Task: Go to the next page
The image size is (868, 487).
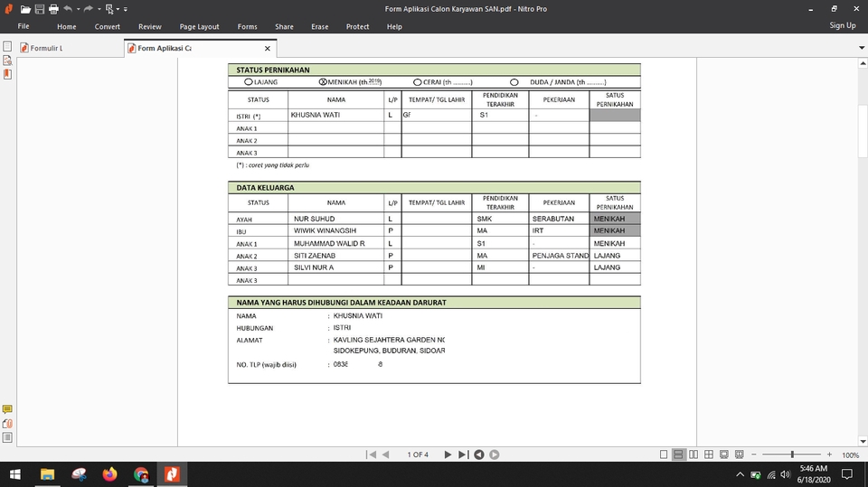Action: pyautogui.click(x=448, y=454)
